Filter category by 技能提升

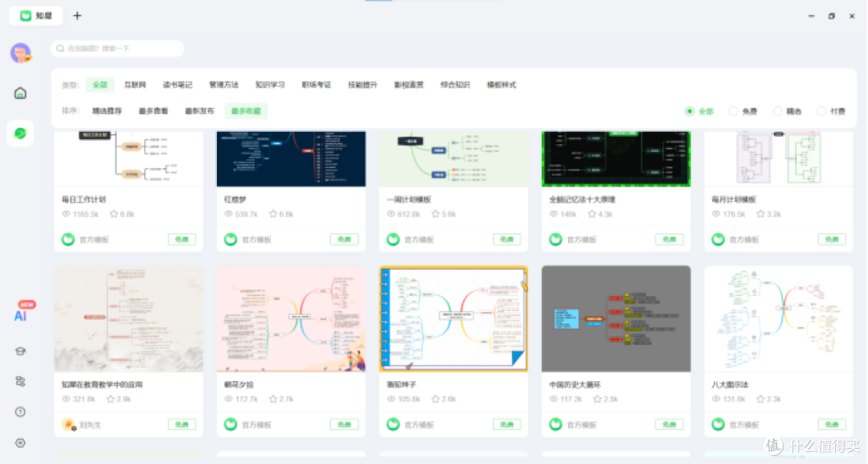tap(362, 84)
